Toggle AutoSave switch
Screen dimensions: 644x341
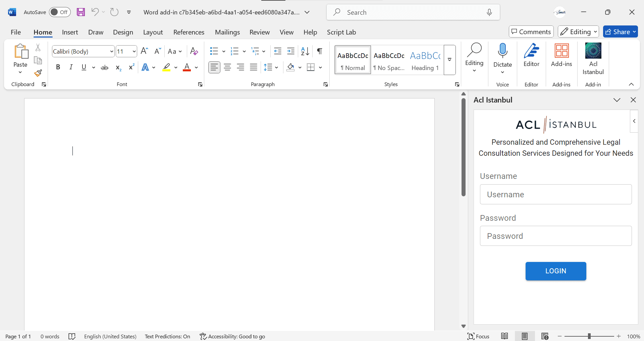[x=60, y=12]
